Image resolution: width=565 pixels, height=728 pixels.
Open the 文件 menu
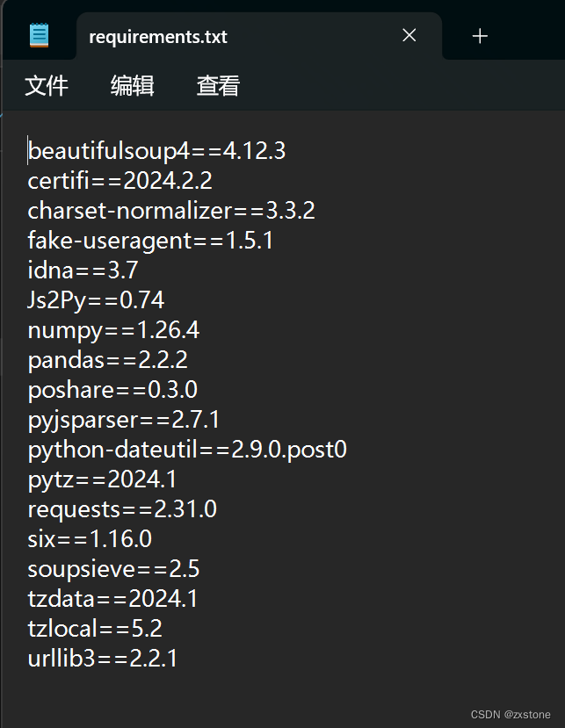[x=47, y=86]
